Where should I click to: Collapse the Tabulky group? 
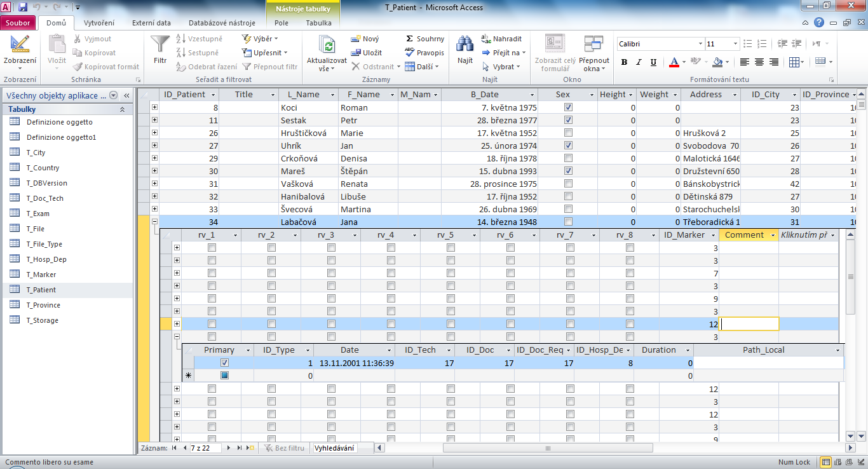122,109
